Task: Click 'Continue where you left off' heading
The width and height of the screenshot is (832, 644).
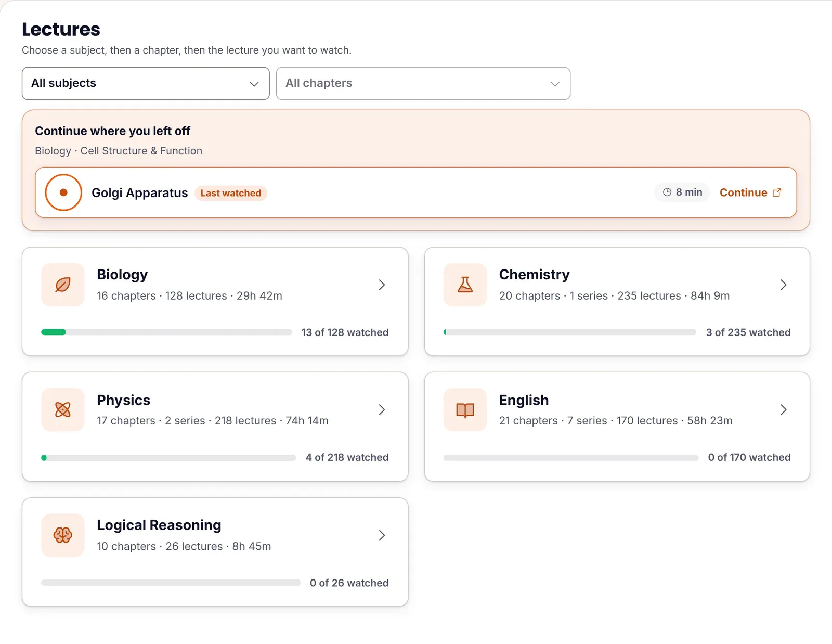Action: (x=112, y=131)
